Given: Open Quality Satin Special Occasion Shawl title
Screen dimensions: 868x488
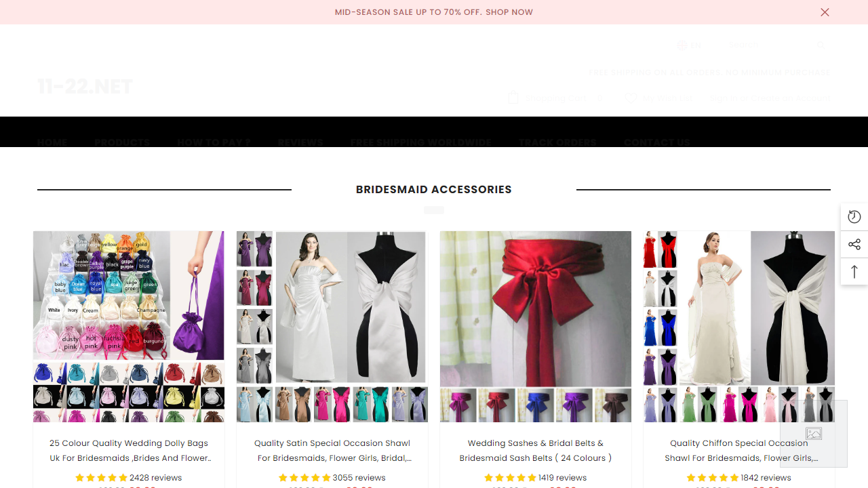Looking at the screenshot, I should (x=332, y=451).
